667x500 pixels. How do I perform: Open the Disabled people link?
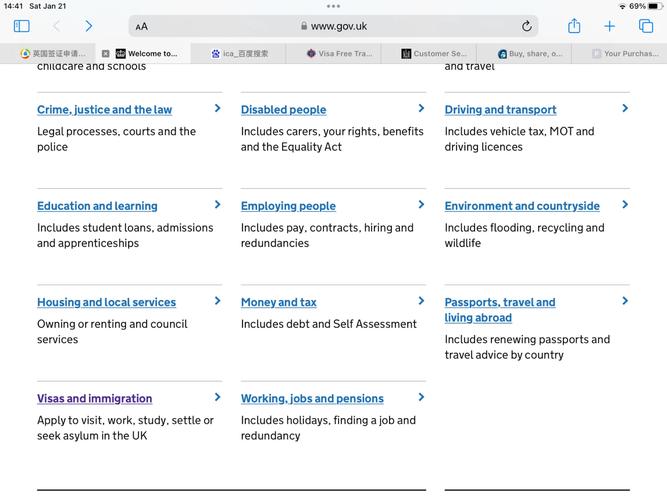tap(283, 110)
